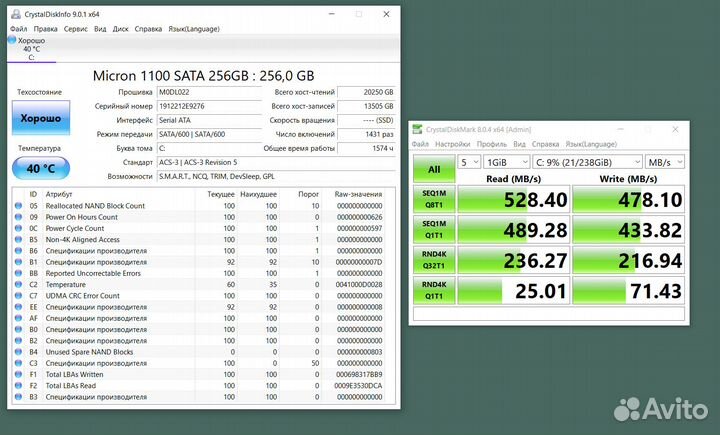Click the features field S.M.A.R.T., NCQ, TRIM
Image resolution: width=720 pixels, height=435 pixels.
[x=276, y=176]
